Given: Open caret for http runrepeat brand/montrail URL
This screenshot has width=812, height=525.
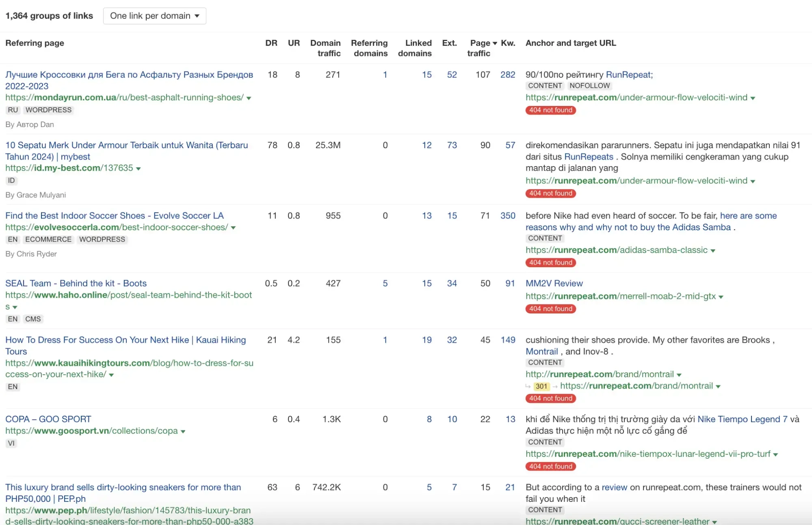Looking at the screenshot, I should (x=679, y=375).
